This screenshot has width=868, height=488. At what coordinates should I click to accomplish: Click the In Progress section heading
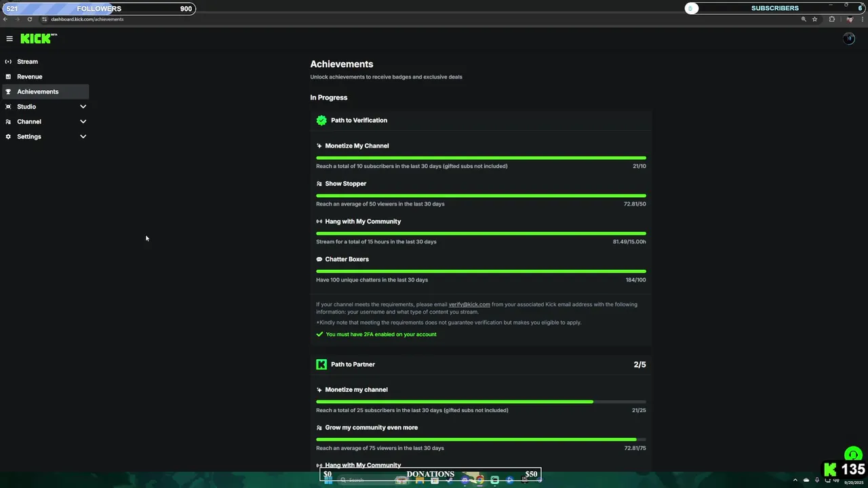[x=329, y=98]
